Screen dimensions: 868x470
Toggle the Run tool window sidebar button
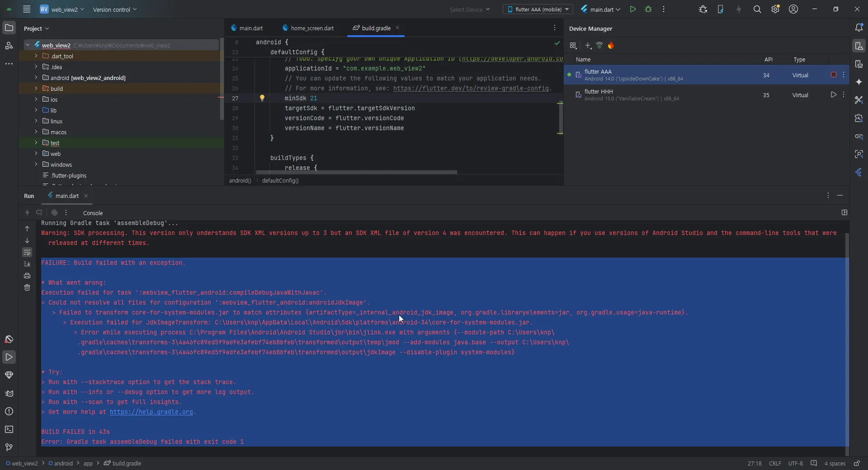coord(9,357)
